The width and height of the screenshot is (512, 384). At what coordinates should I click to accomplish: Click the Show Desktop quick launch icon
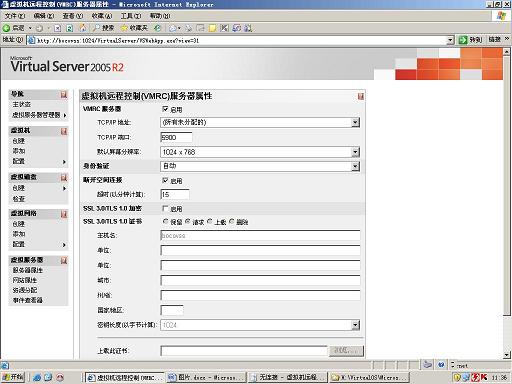click(48, 377)
